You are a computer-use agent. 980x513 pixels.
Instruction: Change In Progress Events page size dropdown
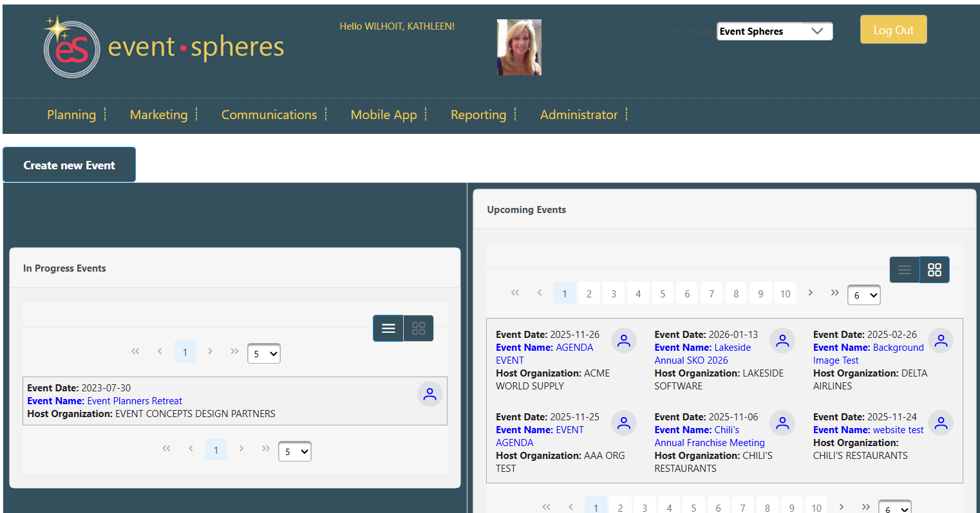[263, 353]
